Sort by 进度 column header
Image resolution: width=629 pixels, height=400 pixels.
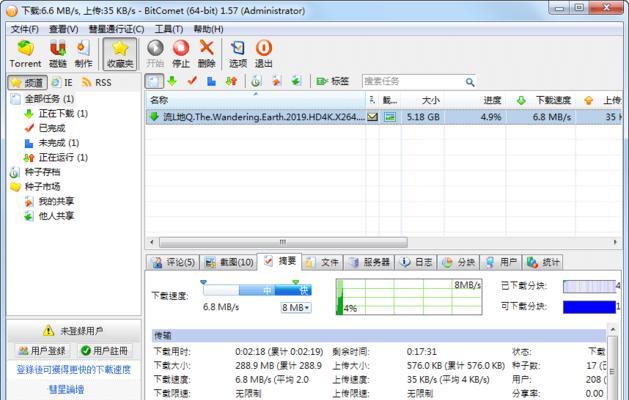click(475, 100)
